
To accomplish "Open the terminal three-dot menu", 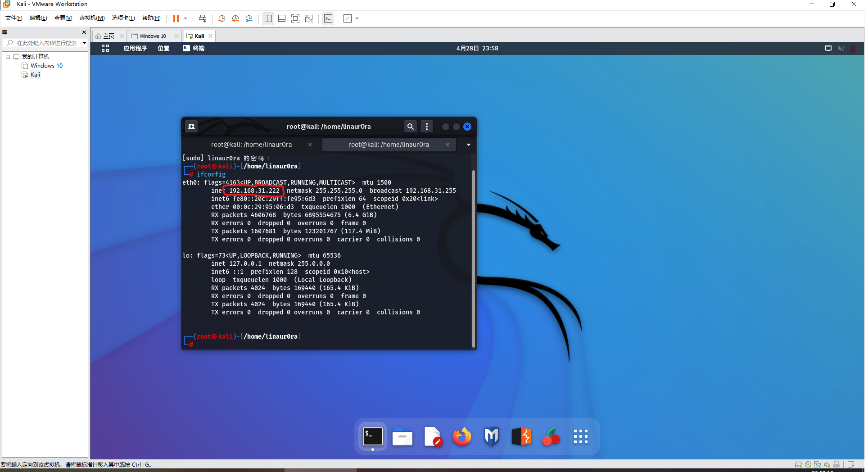I will point(427,127).
